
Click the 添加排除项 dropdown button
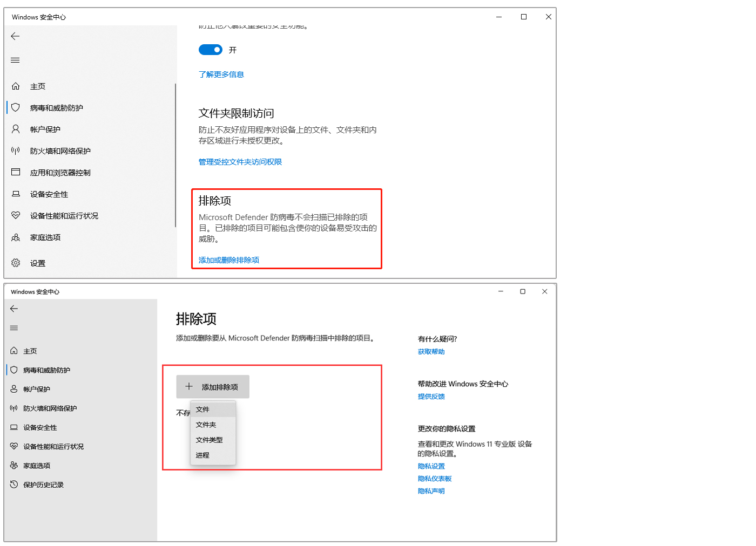point(213,387)
